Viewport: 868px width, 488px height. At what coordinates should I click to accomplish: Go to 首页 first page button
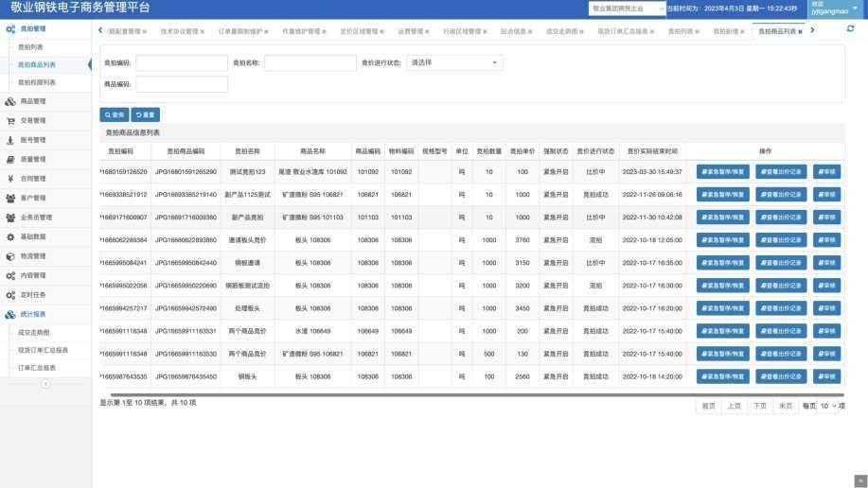click(x=708, y=406)
